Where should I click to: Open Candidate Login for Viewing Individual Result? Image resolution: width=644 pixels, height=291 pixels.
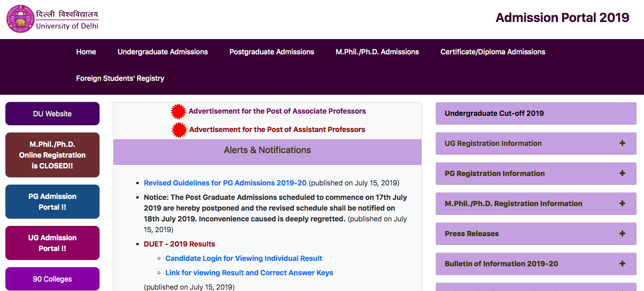click(x=244, y=258)
